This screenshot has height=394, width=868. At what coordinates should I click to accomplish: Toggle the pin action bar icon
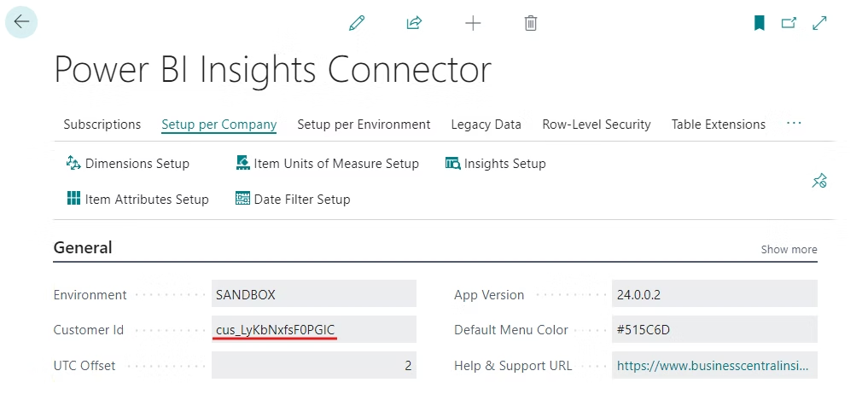pyautogui.click(x=819, y=181)
